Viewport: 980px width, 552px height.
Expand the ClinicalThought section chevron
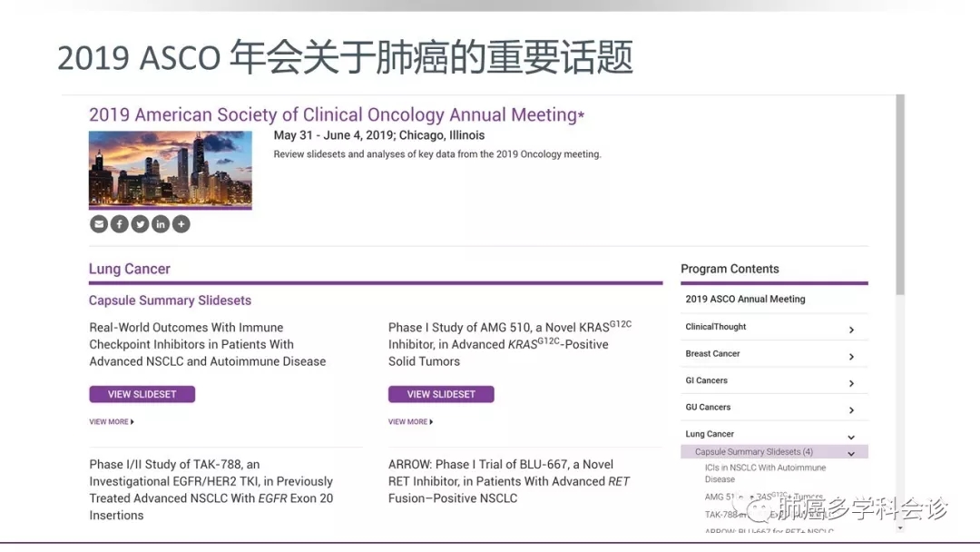(851, 330)
